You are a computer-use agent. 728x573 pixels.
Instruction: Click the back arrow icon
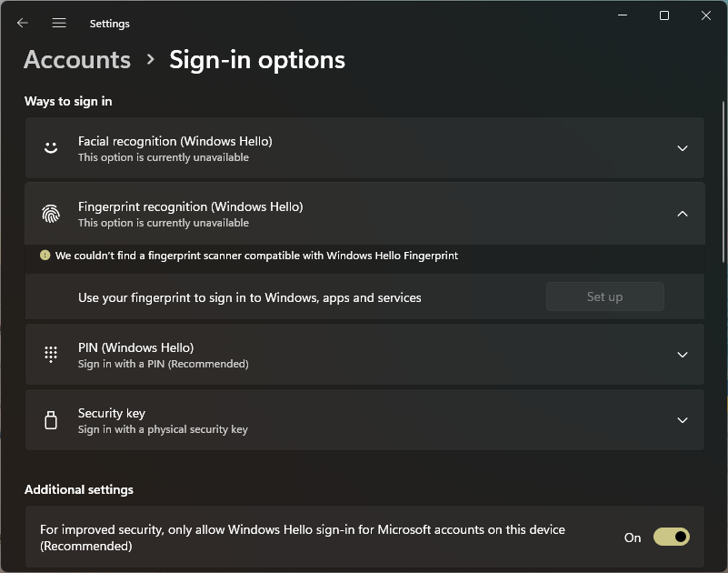pyautogui.click(x=23, y=23)
